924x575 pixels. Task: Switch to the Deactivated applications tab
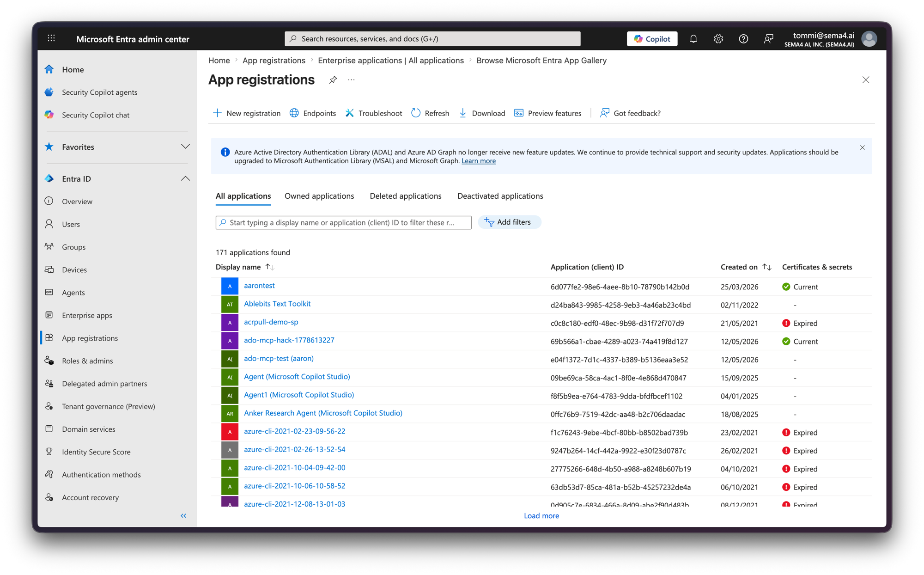tap(500, 196)
